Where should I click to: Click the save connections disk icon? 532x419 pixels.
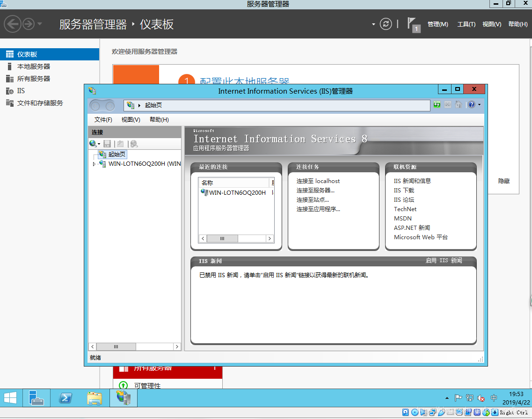coord(107,144)
